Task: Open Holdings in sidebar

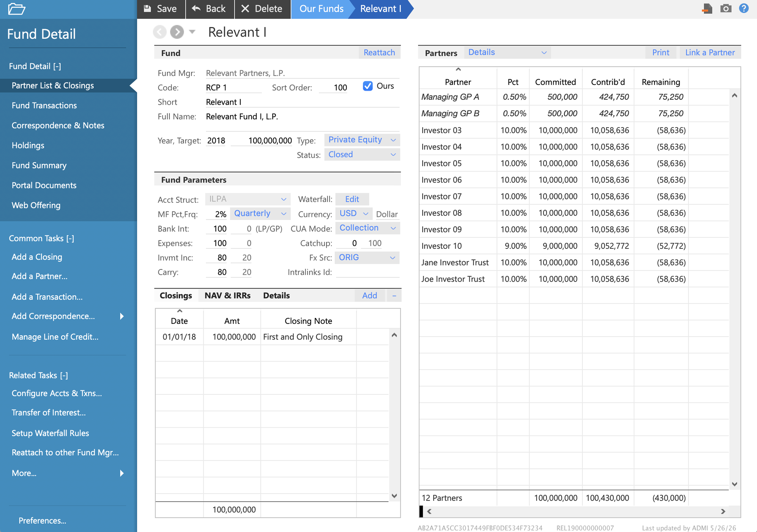Action: [28, 145]
